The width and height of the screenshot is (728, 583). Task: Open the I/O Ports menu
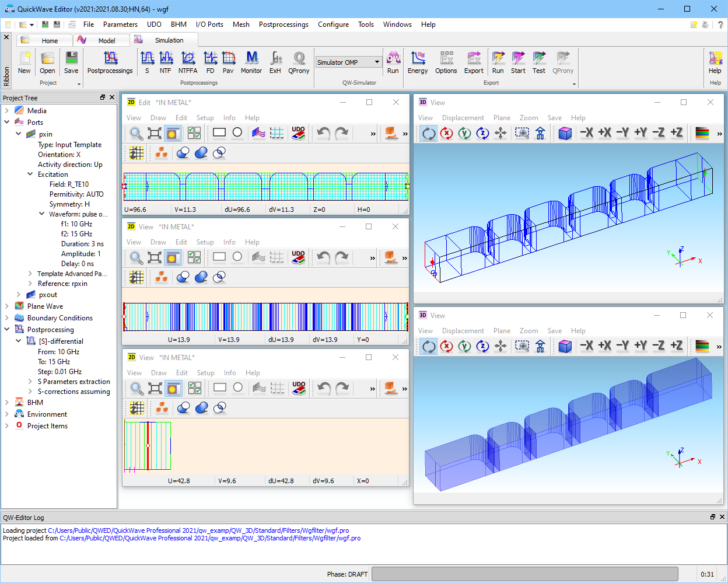(209, 25)
